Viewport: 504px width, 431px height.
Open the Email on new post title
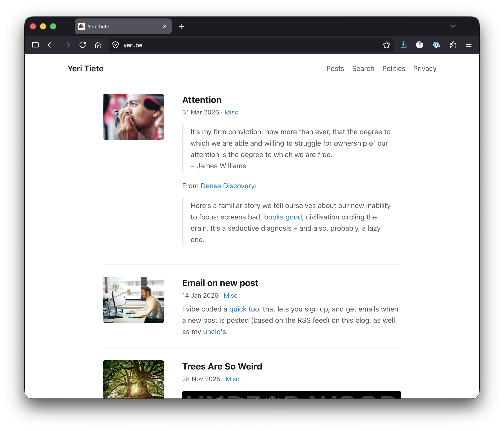(220, 283)
